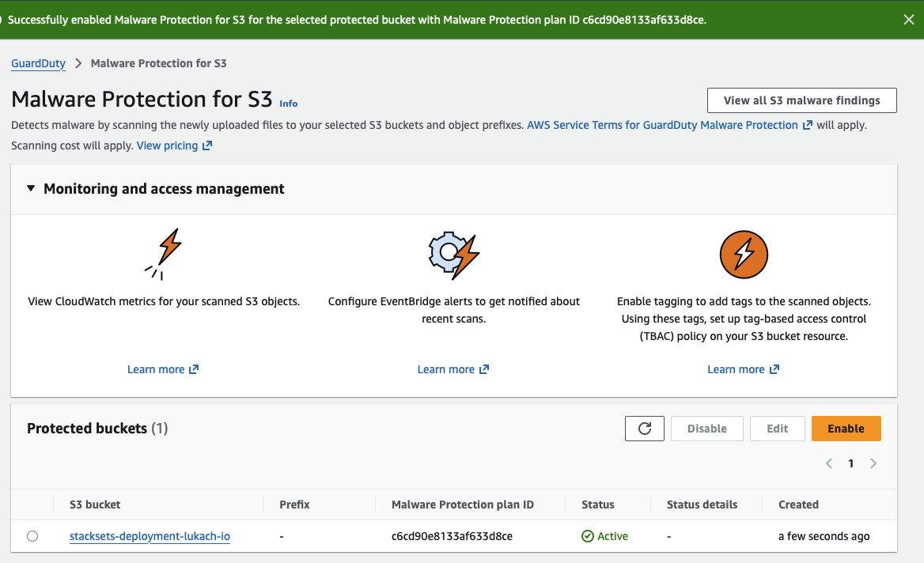Click the refresh protected buckets button
Image resolution: width=924 pixels, height=563 pixels.
[x=644, y=429]
